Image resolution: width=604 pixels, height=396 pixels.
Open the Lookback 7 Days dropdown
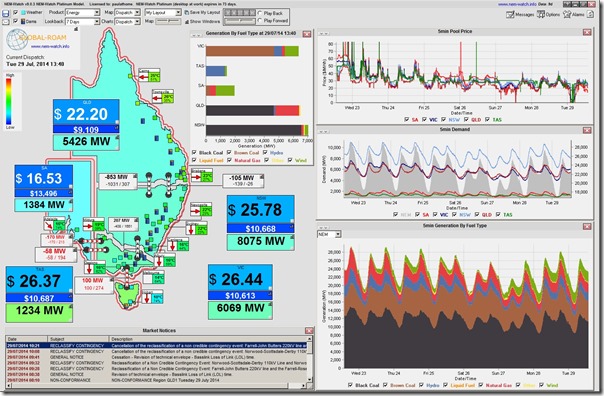point(82,22)
